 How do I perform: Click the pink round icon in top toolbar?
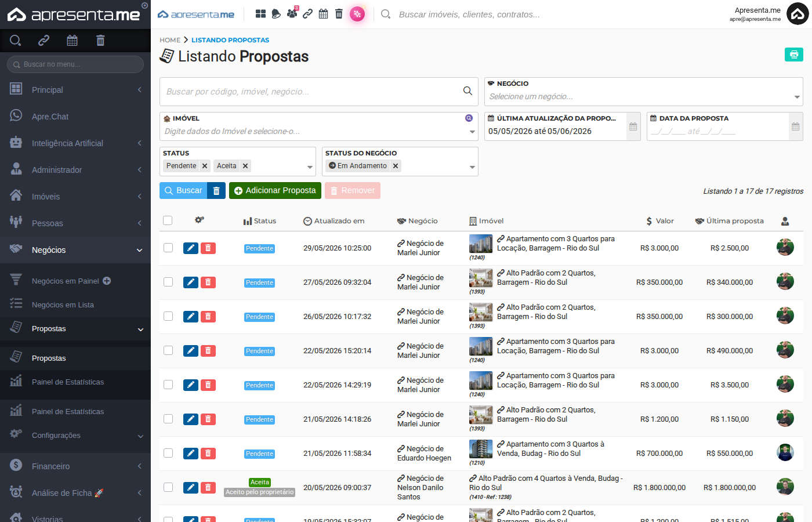[357, 14]
